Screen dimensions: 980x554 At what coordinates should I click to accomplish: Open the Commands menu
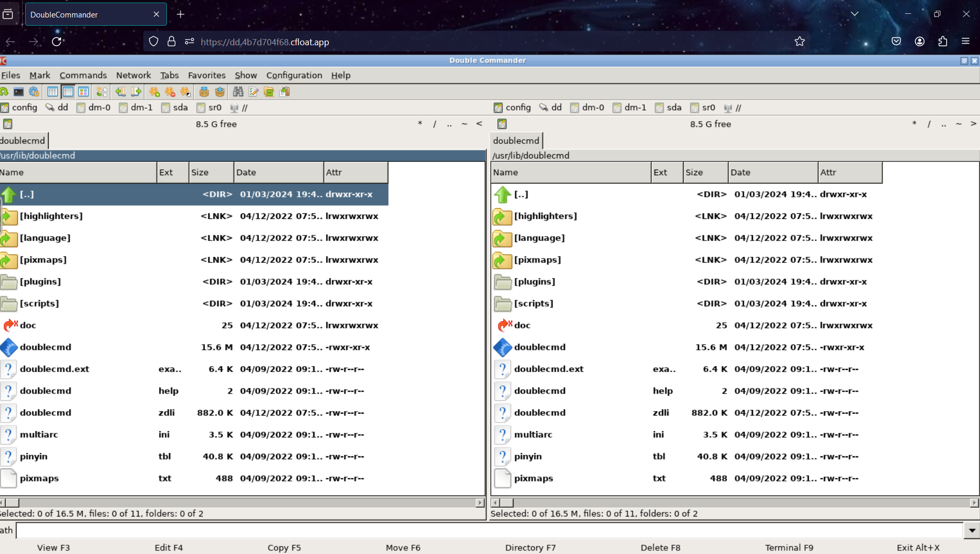83,75
